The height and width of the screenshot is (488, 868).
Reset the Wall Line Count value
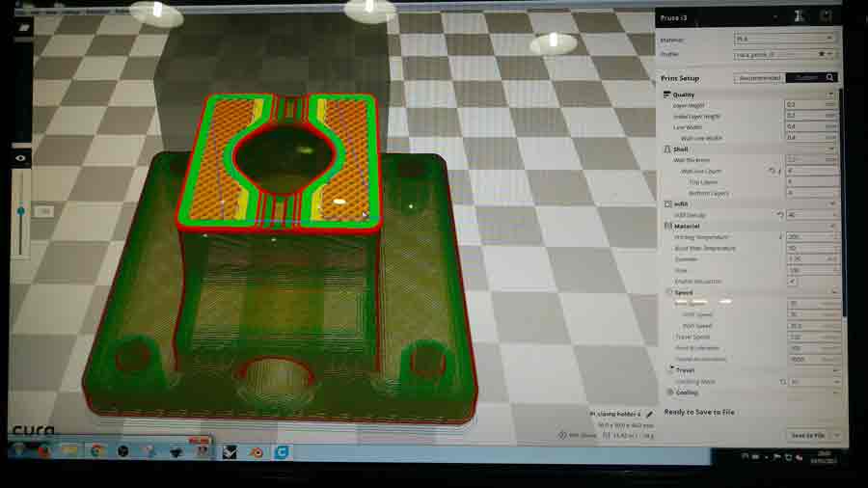pos(772,171)
